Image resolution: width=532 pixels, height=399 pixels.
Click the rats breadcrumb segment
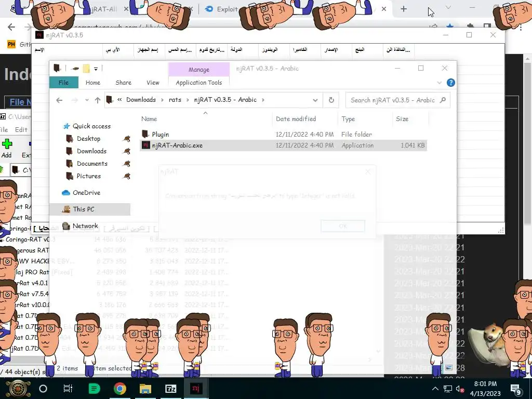[x=175, y=100]
